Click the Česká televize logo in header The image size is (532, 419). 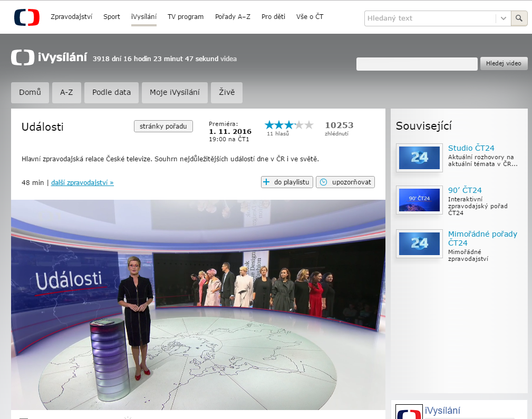[27, 17]
